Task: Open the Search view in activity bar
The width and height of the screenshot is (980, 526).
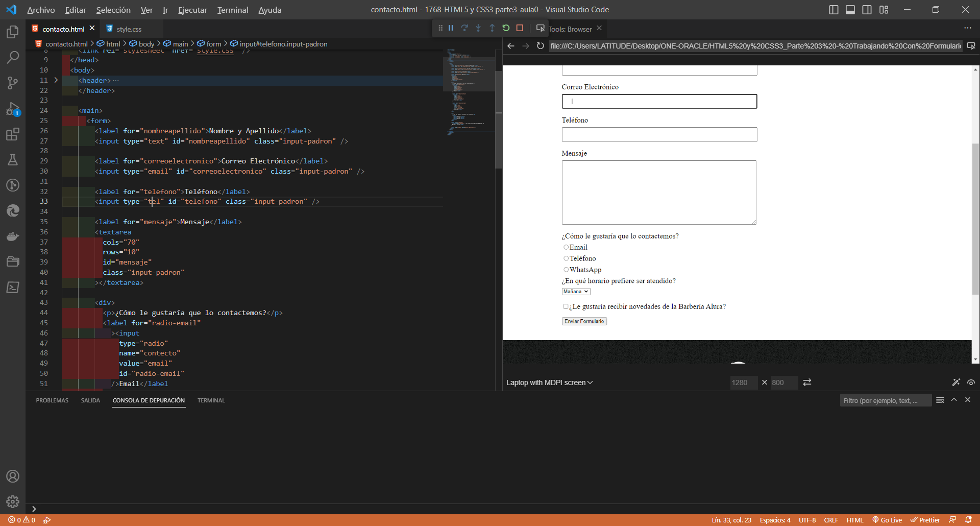Action: [13, 57]
